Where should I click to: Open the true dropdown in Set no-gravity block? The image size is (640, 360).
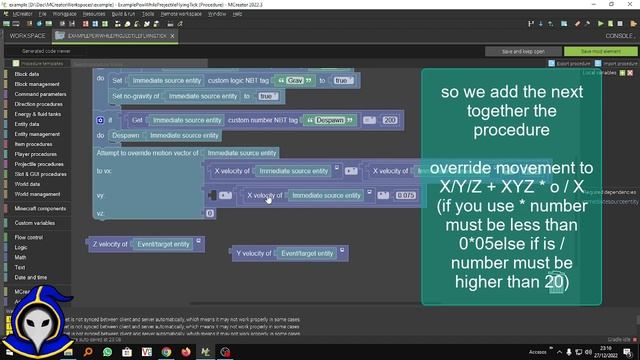(268, 96)
